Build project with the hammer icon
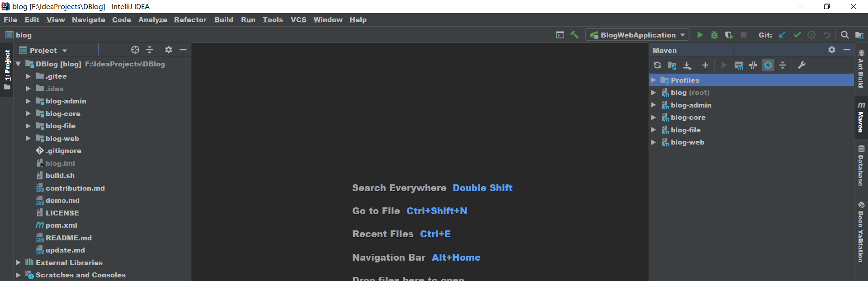 point(574,35)
